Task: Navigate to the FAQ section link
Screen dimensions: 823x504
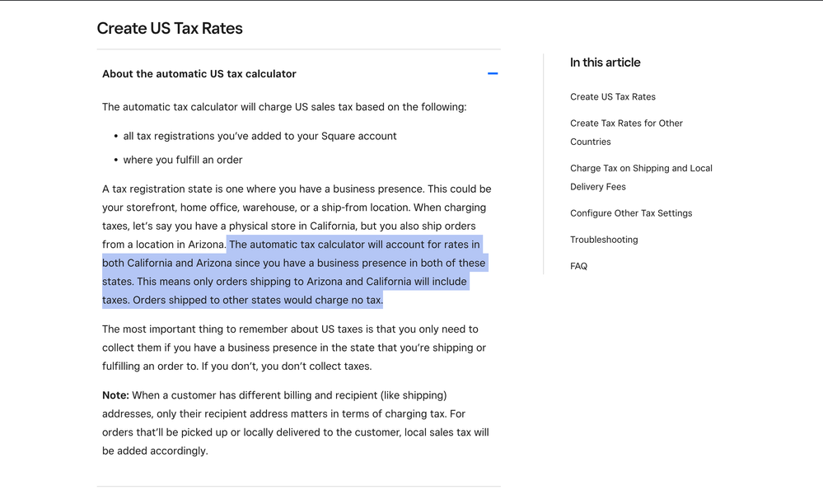Action: click(578, 266)
